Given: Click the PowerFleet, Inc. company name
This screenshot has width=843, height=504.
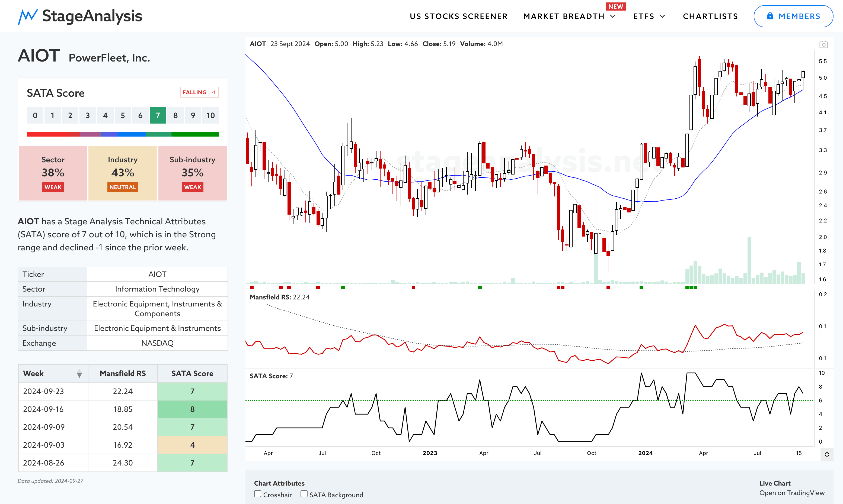Looking at the screenshot, I should (x=109, y=58).
